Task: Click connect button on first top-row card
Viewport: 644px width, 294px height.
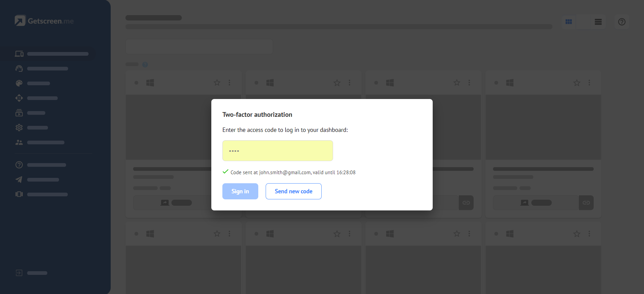Action: (172, 203)
